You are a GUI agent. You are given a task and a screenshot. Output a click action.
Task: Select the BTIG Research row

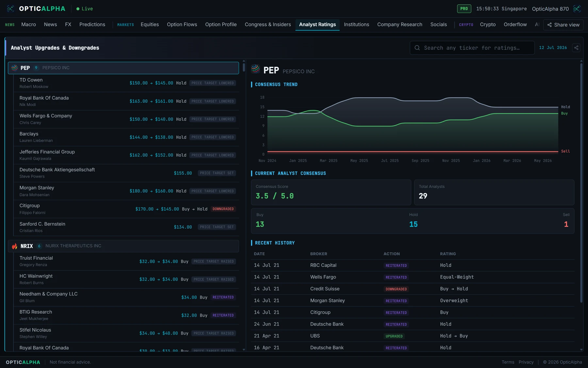(x=126, y=315)
